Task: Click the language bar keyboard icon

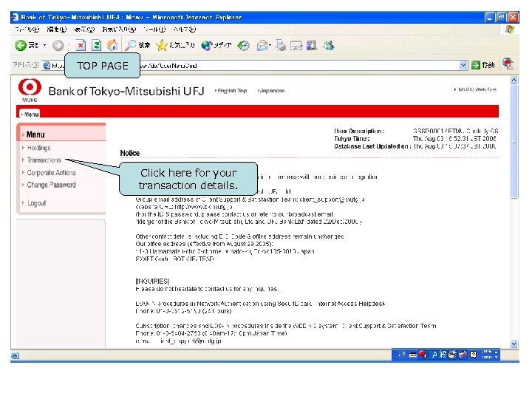Action: point(412,355)
